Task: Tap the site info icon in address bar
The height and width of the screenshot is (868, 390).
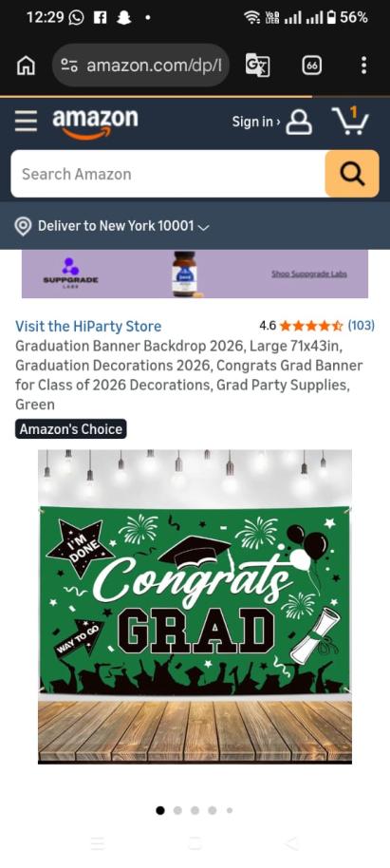Action: (x=69, y=66)
